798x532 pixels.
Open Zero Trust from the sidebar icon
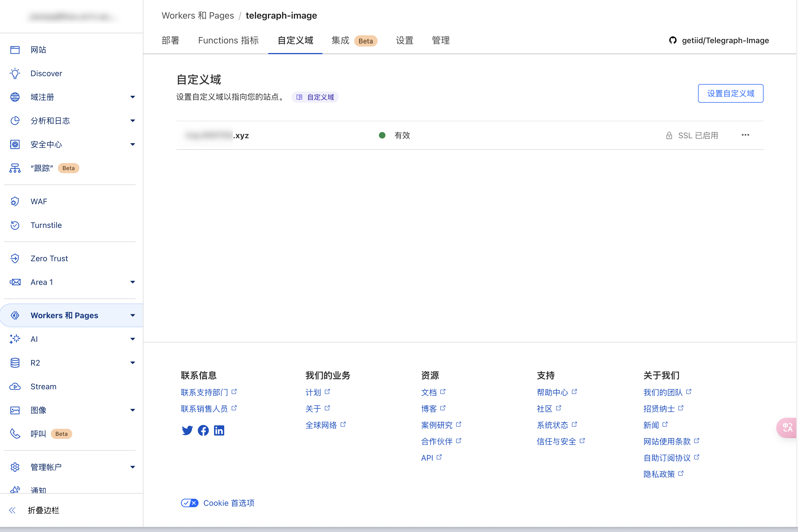click(x=15, y=258)
